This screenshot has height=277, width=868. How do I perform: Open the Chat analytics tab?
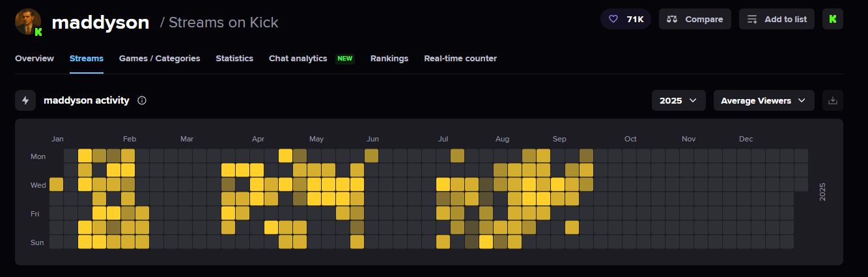tap(298, 59)
